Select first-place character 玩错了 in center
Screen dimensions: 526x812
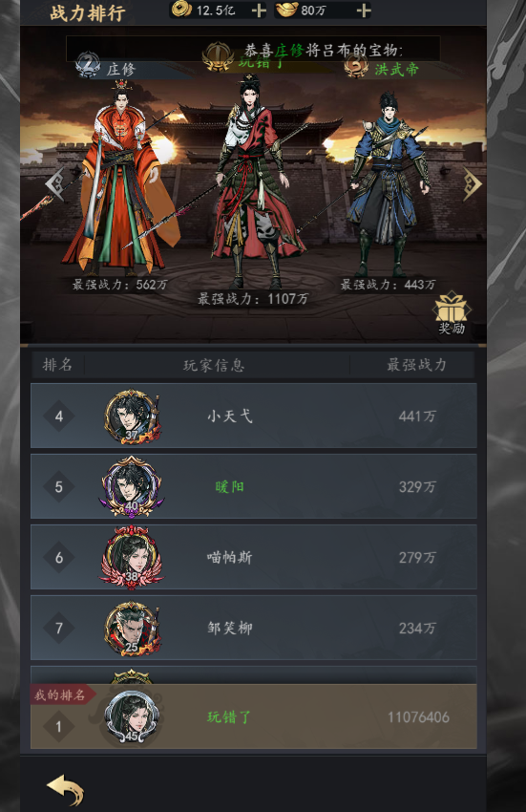253,182
